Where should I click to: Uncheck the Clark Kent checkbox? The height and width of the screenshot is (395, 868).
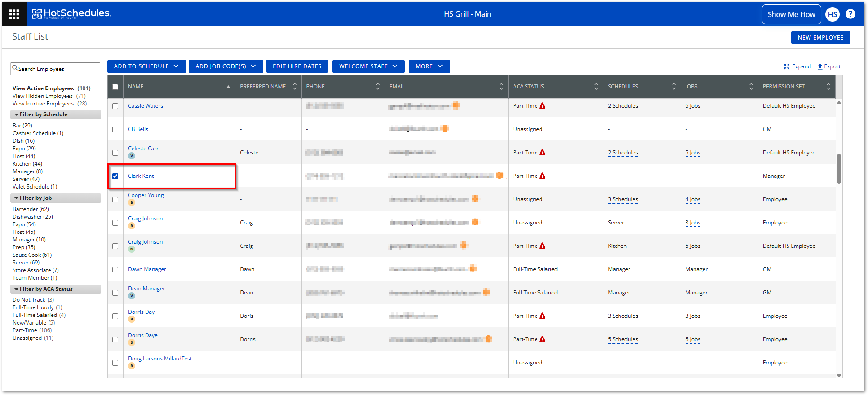(x=115, y=176)
